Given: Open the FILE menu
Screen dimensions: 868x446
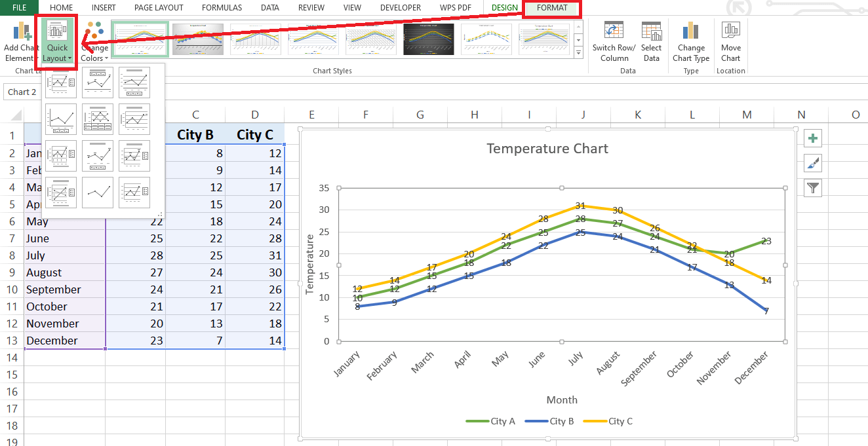Looking at the screenshot, I should tap(14, 8).
